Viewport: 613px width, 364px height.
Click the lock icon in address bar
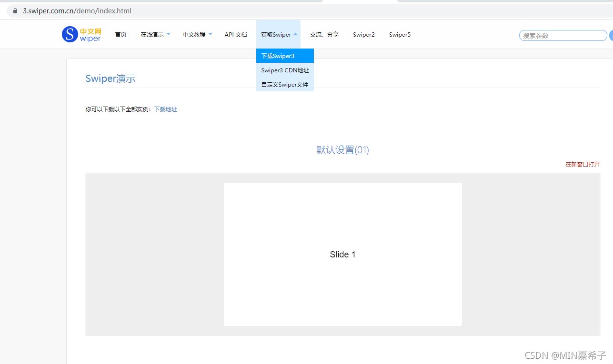point(15,10)
